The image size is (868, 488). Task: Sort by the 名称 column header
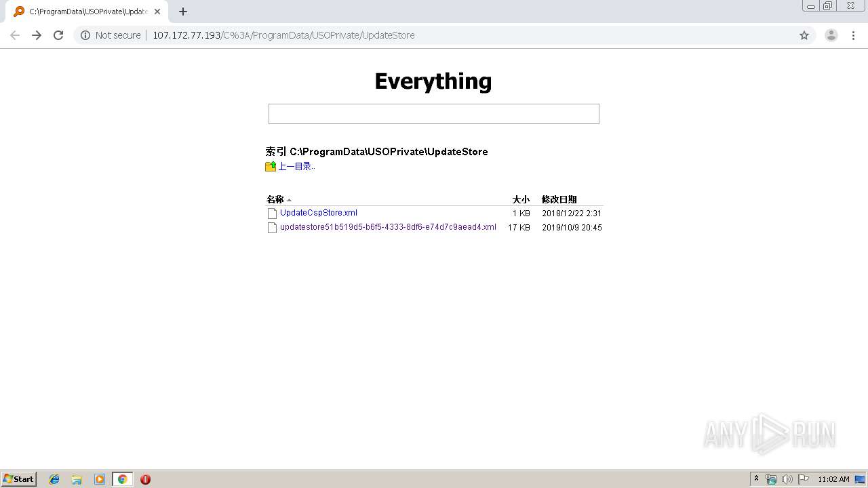pyautogui.click(x=275, y=199)
